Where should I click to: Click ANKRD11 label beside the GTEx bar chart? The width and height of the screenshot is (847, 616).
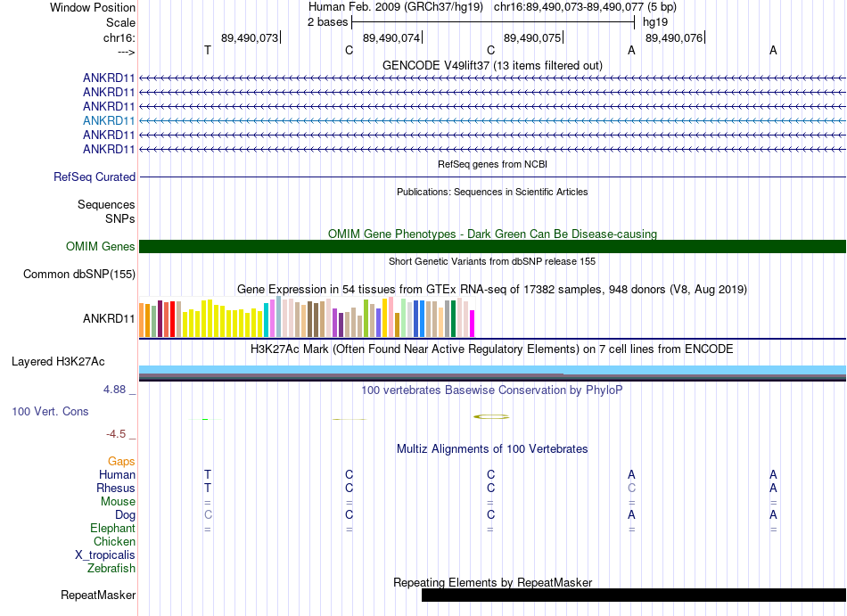pos(109,318)
